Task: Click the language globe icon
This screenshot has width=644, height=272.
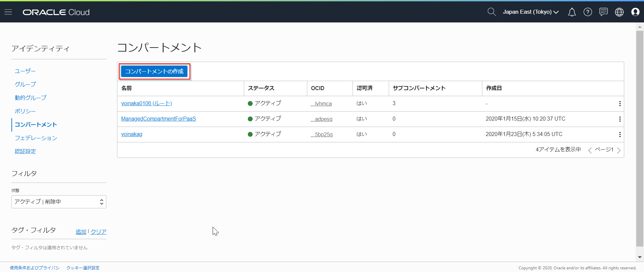Action: [619, 12]
